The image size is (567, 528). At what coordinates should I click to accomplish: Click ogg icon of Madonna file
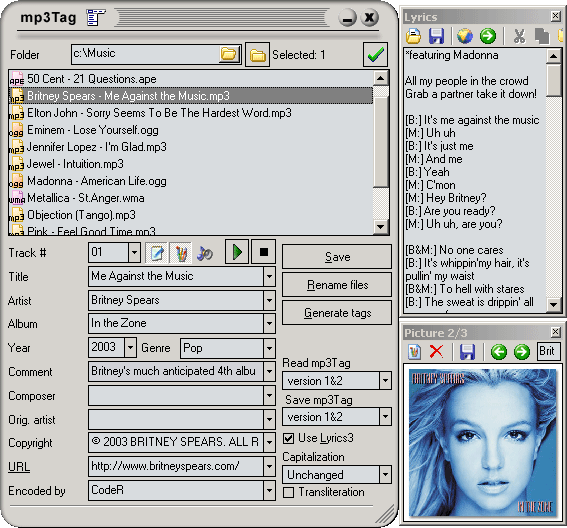[x=17, y=180]
